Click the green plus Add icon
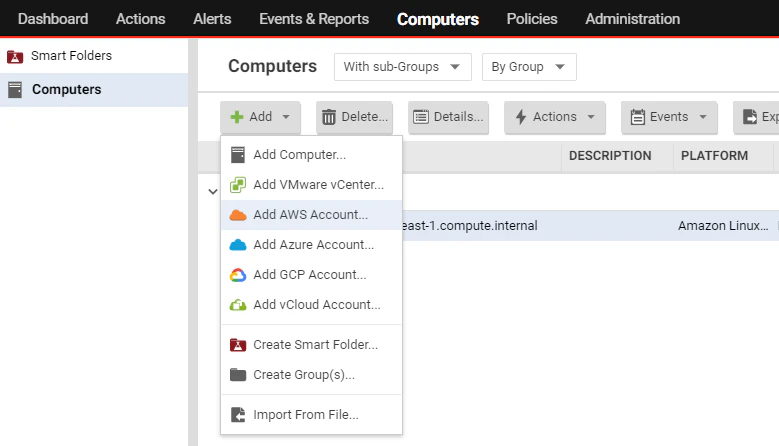The width and height of the screenshot is (779, 446). click(x=237, y=117)
